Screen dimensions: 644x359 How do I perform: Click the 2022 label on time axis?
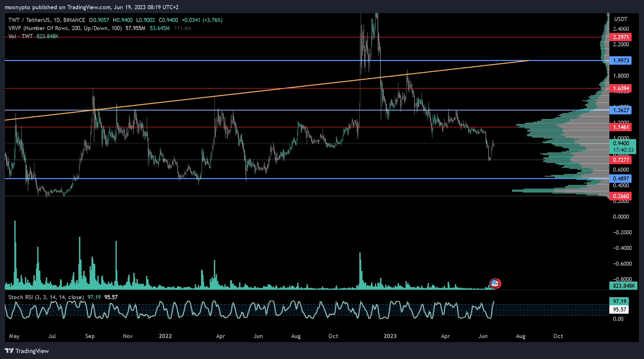tap(165, 336)
